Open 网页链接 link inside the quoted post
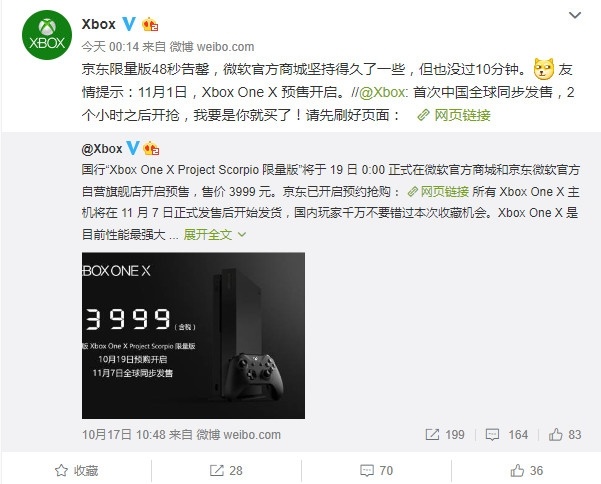This screenshot has width=601, height=484. click(438, 191)
